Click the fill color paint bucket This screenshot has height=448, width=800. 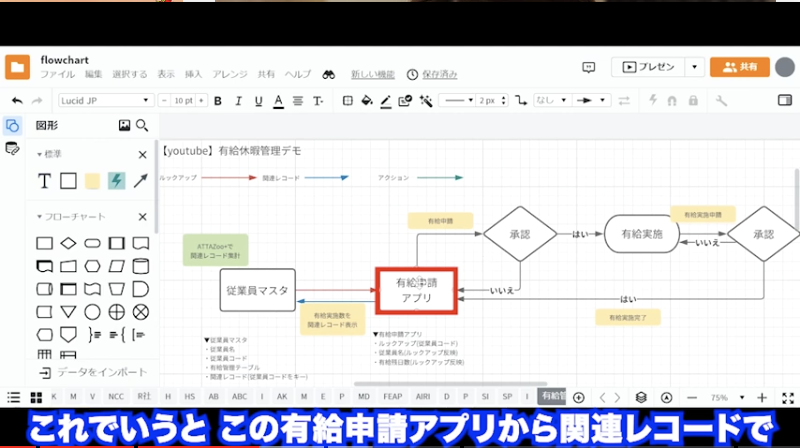point(366,101)
